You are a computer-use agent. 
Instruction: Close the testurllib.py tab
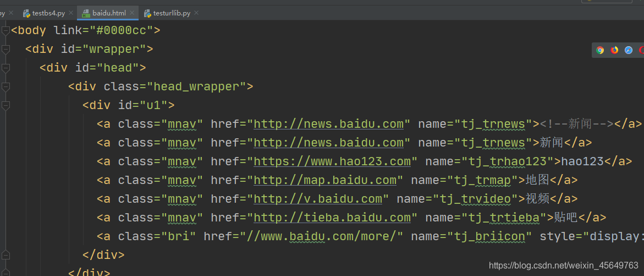click(196, 13)
